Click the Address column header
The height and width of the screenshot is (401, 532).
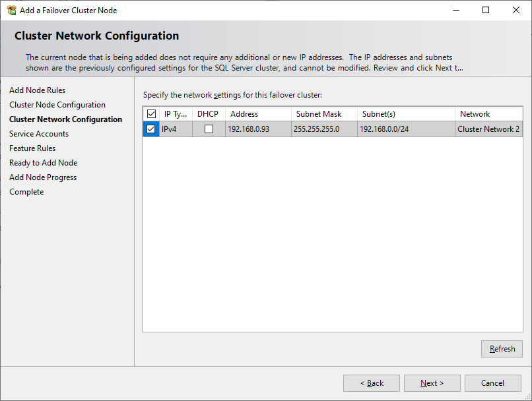click(258, 114)
